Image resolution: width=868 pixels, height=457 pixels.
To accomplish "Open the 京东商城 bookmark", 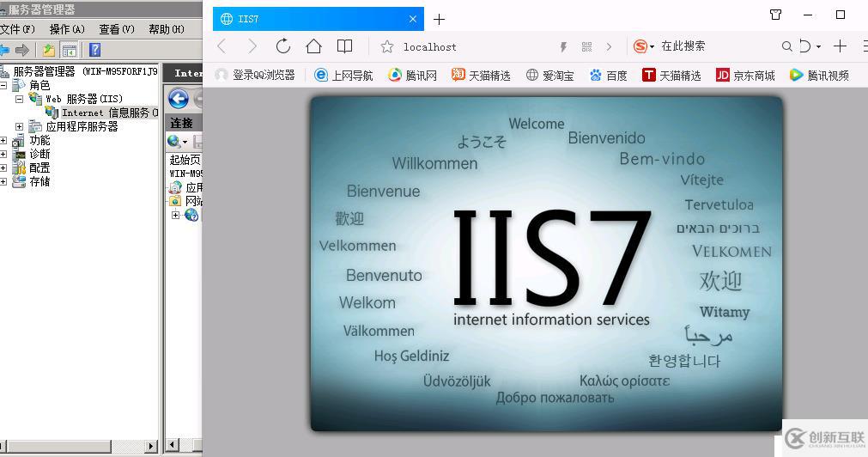I will click(745, 75).
